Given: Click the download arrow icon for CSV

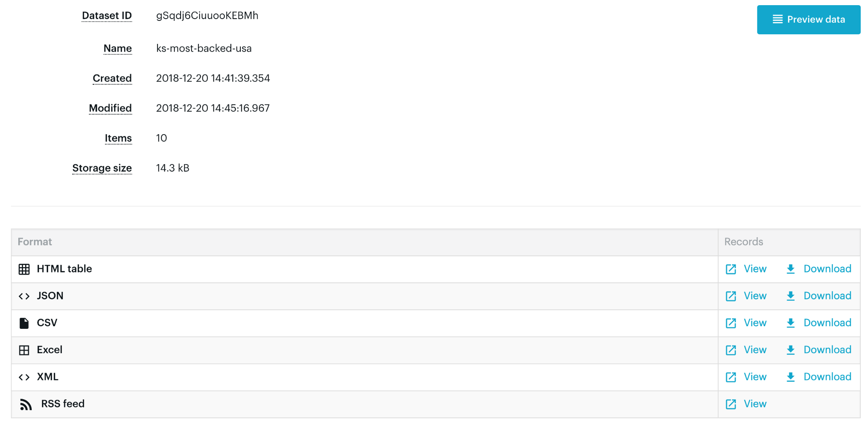Looking at the screenshot, I should coord(791,323).
